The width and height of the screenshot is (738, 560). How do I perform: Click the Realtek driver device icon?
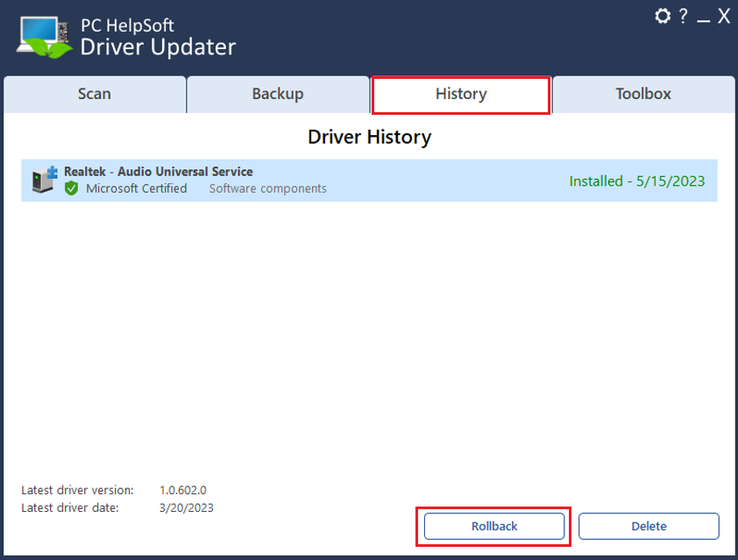44,180
